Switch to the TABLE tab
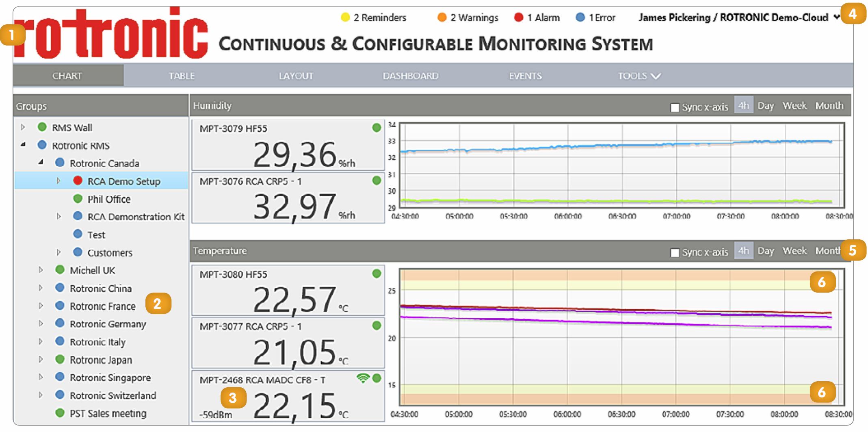868x432 pixels. (x=182, y=76)
